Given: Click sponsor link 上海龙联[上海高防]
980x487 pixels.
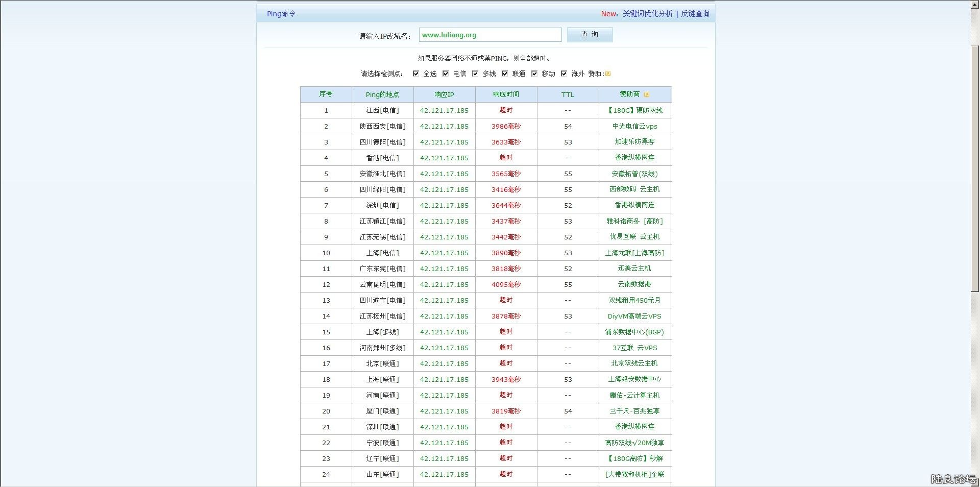Looking at the screenshot, I should [x=634, y=253].
